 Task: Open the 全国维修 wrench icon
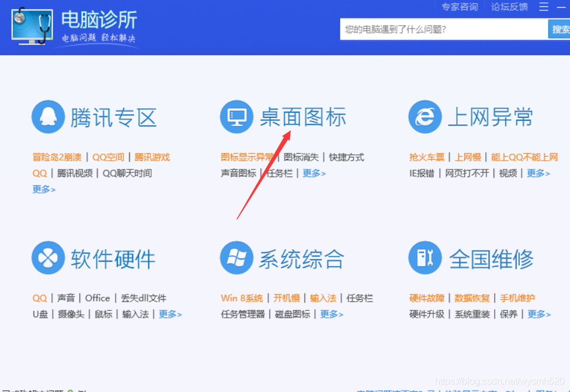(x=425, y=258)
